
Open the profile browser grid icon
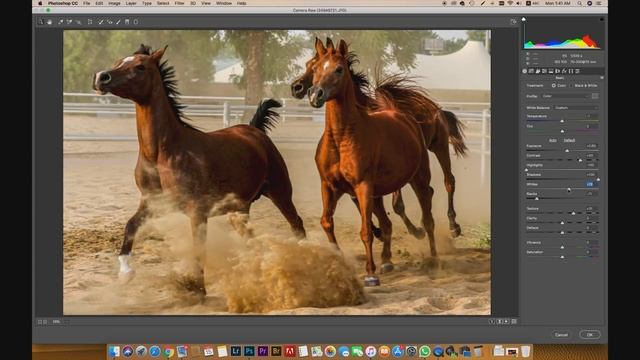[x=595, y=96]
